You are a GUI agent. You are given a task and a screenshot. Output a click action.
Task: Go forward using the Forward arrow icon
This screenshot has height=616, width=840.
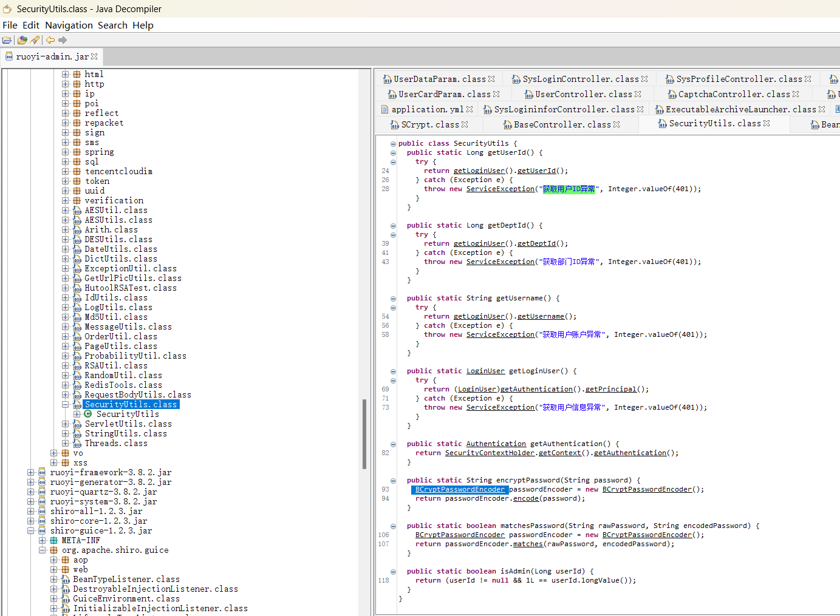pyautogui.click(x=63, y=40)
